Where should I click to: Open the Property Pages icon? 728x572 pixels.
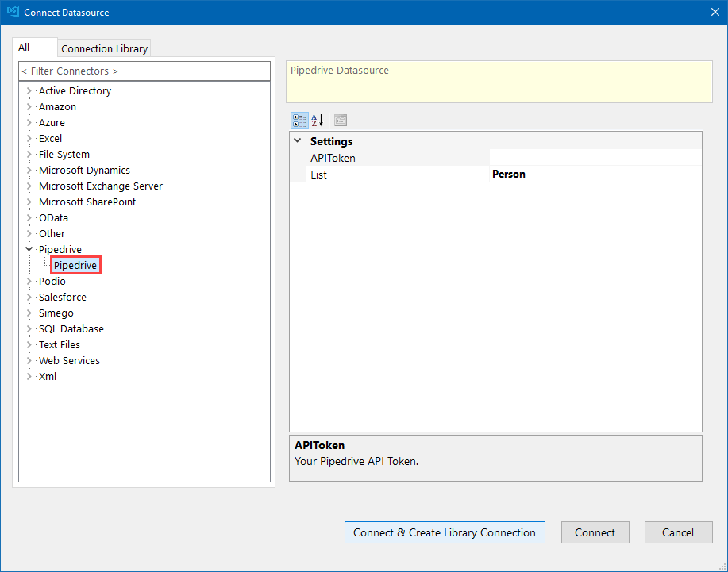(341, 121)
